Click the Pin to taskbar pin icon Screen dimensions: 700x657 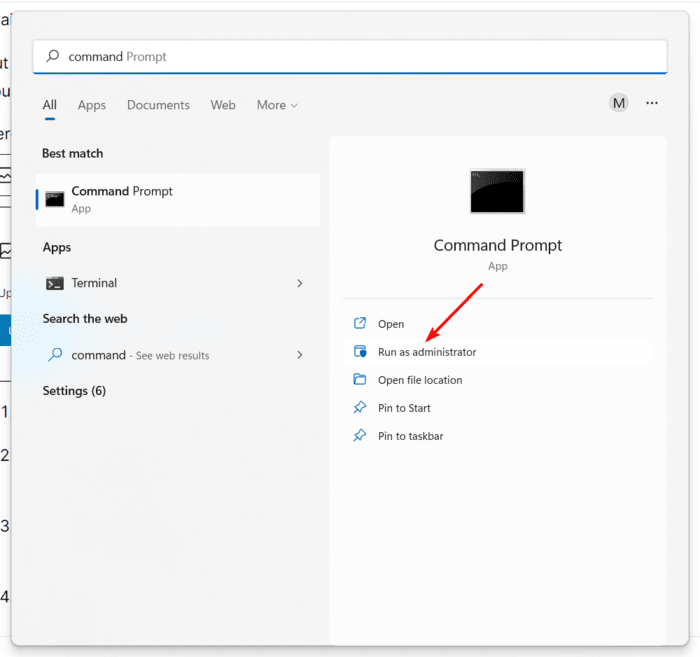[360, 436]
